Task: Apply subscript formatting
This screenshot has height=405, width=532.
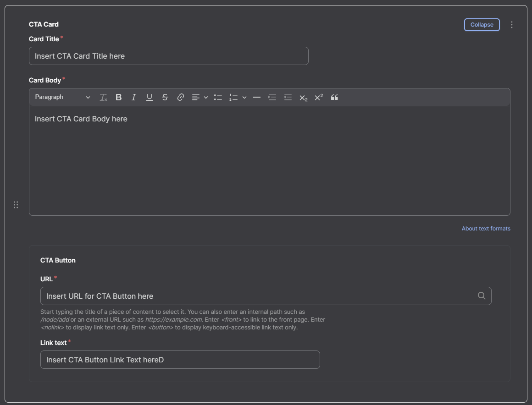Action: [x=303, y=98]
